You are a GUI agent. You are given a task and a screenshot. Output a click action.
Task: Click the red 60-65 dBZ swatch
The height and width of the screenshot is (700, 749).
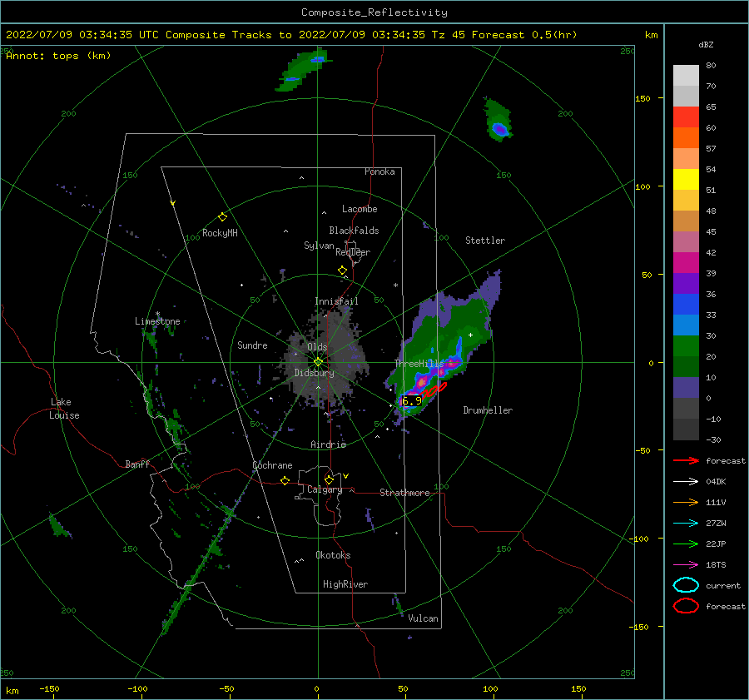[686, 117]
